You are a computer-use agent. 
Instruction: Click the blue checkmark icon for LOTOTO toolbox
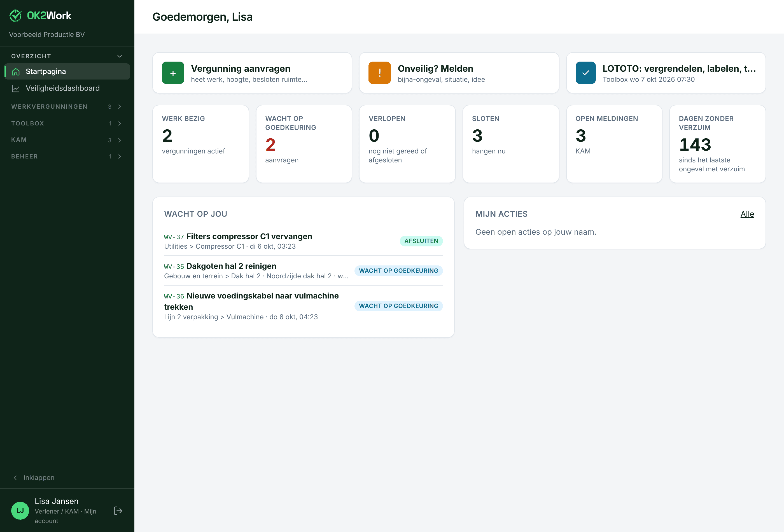[586, 73]
